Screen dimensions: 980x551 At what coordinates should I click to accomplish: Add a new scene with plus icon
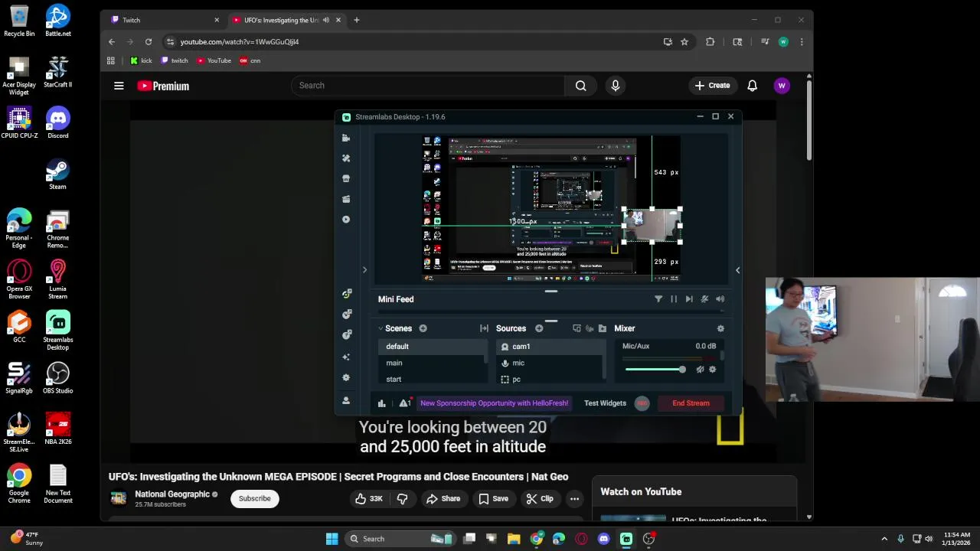[423, 328]
